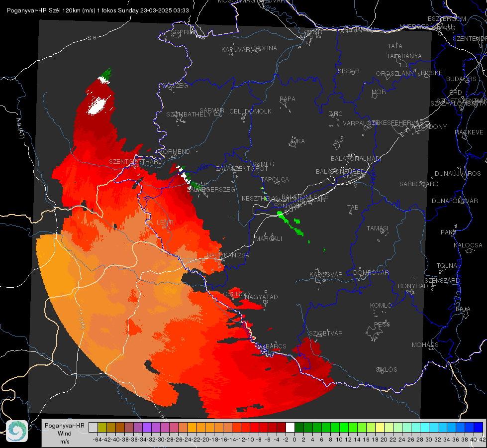
Task: Click the legend value '-64'
Action: click(x=97, y=440)
